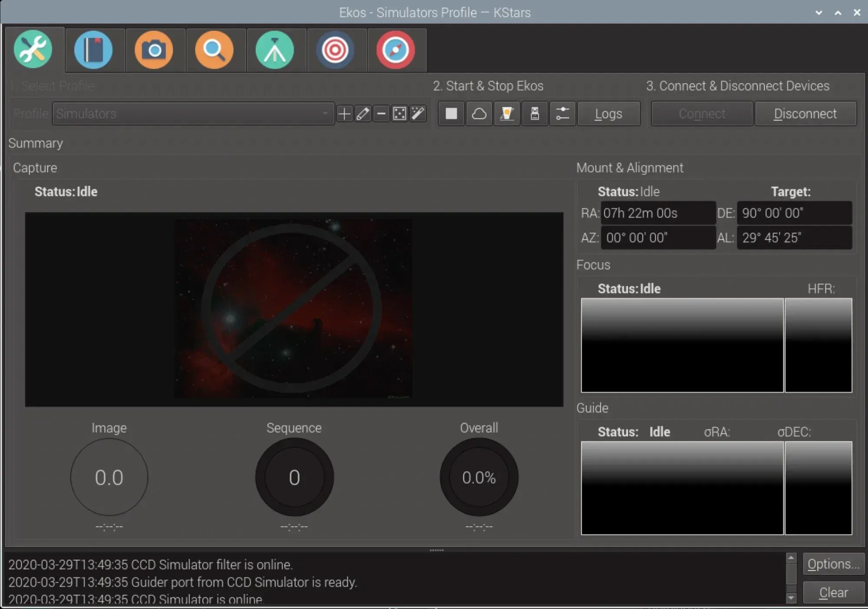
Task: Click the Ekos Live cloud icon
Action: 479,113
